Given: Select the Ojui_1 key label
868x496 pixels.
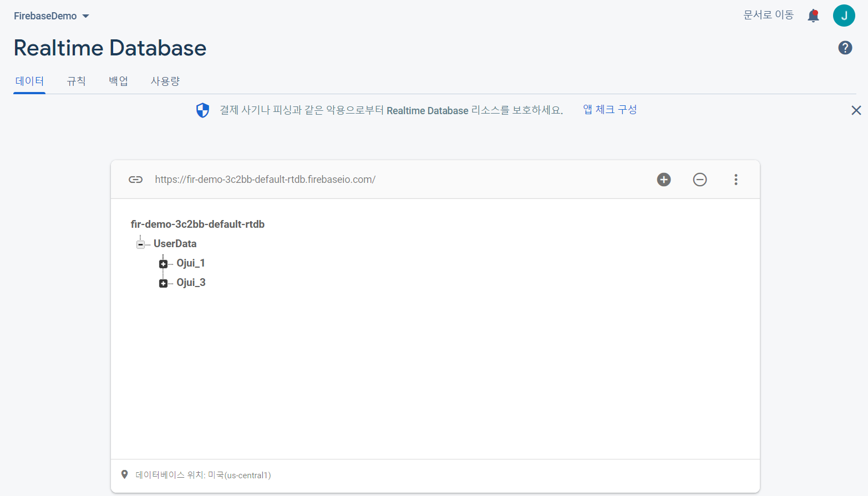Looking at the screenshot, I should click(191, 263).
